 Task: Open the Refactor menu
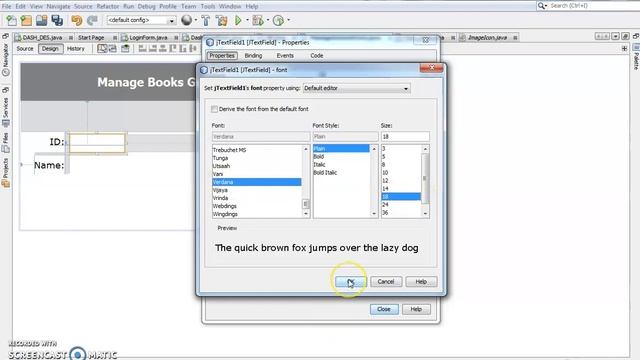click(107, 7)
